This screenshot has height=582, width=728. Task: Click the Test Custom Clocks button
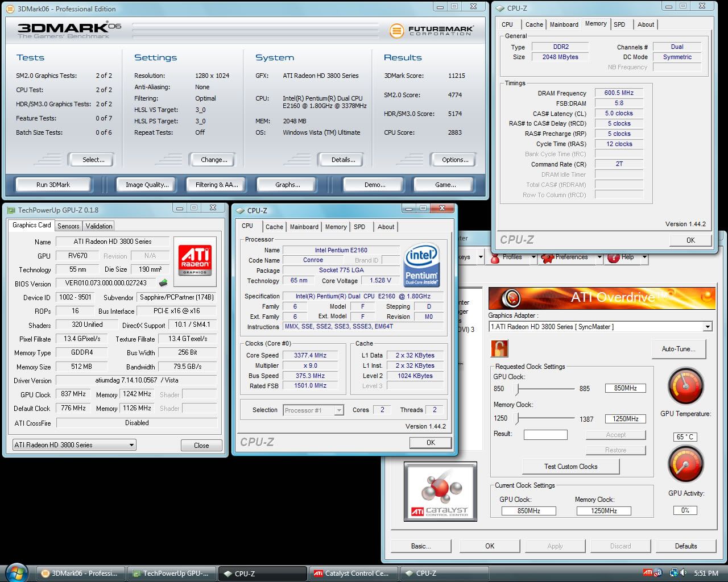pyautogui.click(x=570, y=467)
